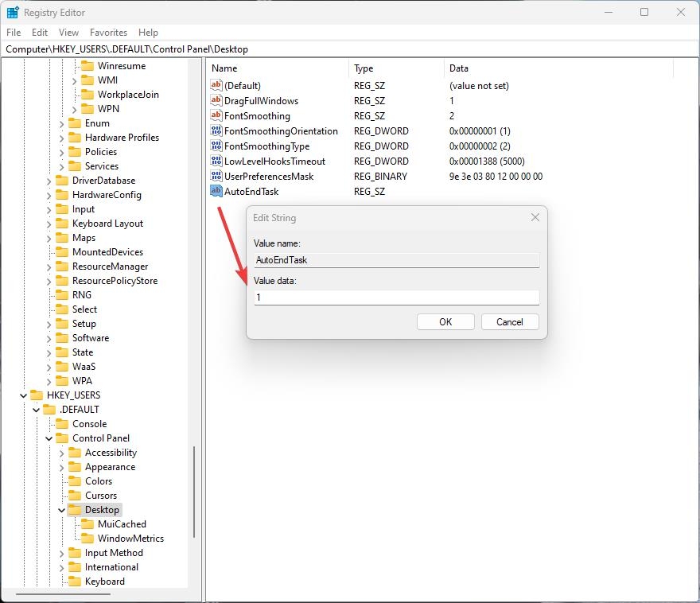Image resolution: width=700 pixels, height=603 pixels.
Task: Click the WPN folder icon
Action: click(x=87, y=108)
